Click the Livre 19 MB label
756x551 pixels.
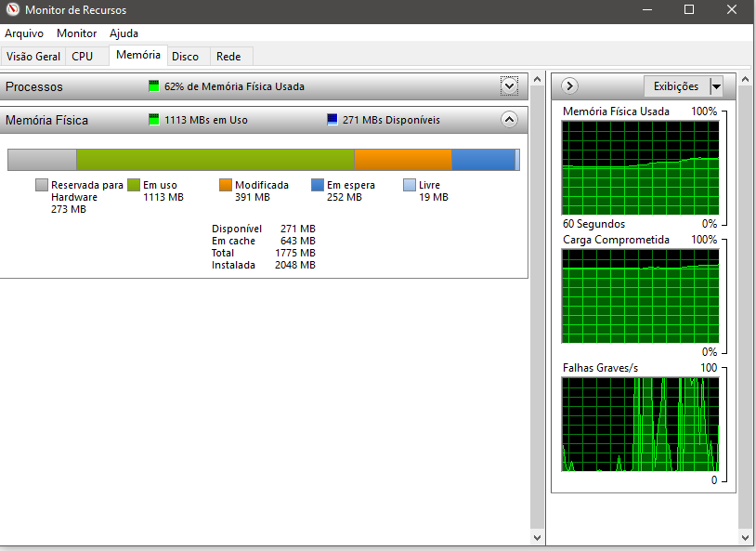coord(433,191)
